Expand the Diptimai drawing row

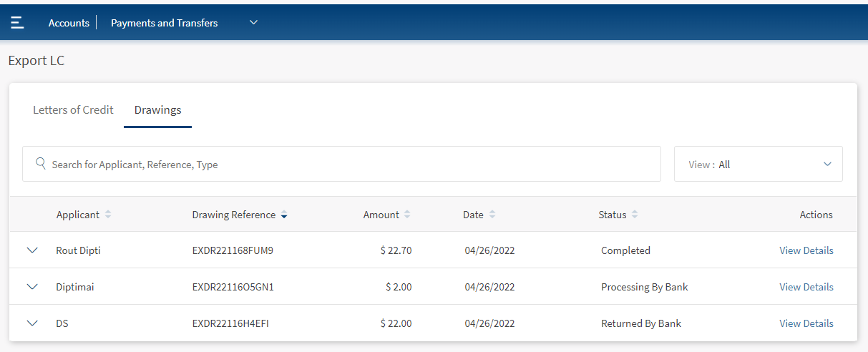pos(31,287)
